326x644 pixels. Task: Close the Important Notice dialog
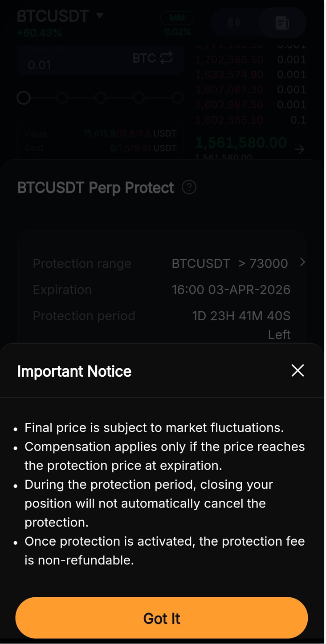pyautogui.click(x=297, y=370)
